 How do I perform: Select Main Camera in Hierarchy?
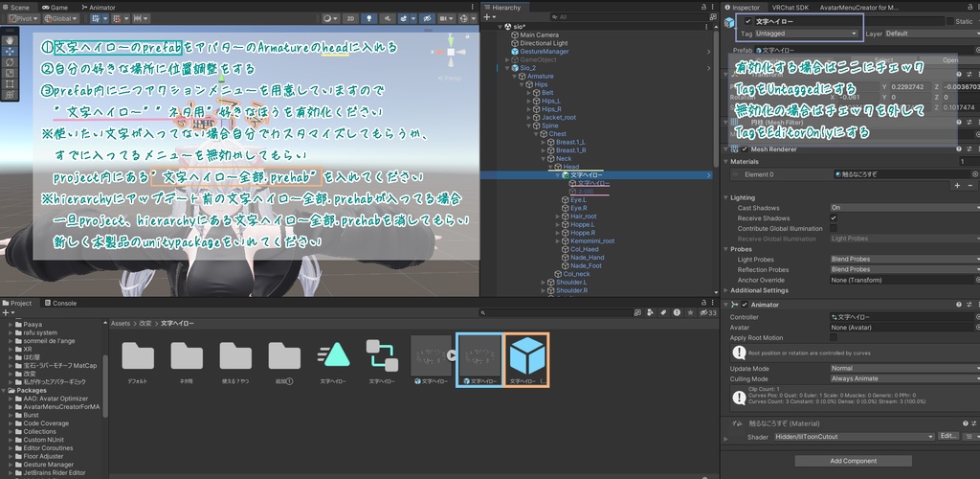[539, 35]
